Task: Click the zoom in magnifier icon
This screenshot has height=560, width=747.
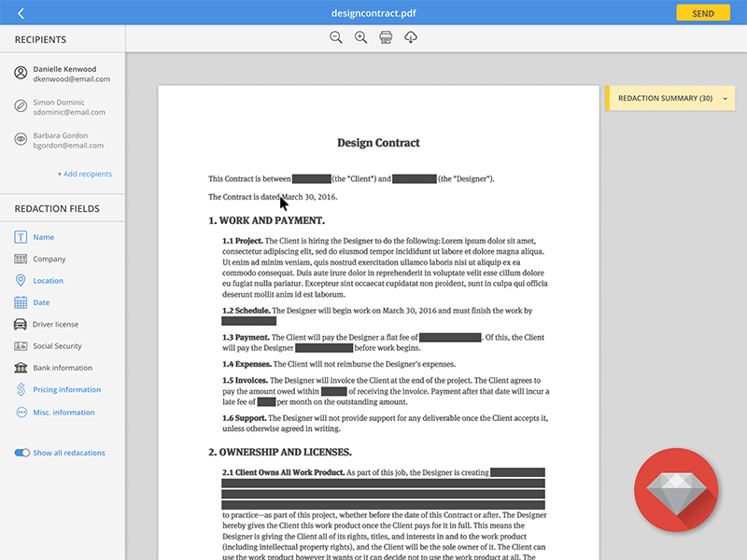Action: pyautogui.click(x=361, y=37)
